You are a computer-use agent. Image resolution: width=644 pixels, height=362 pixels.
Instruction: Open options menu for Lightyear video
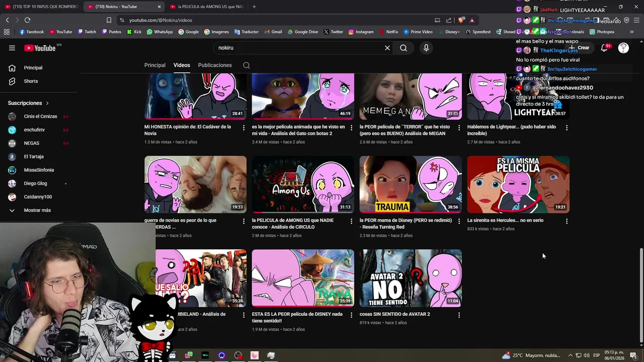point(567,128)
